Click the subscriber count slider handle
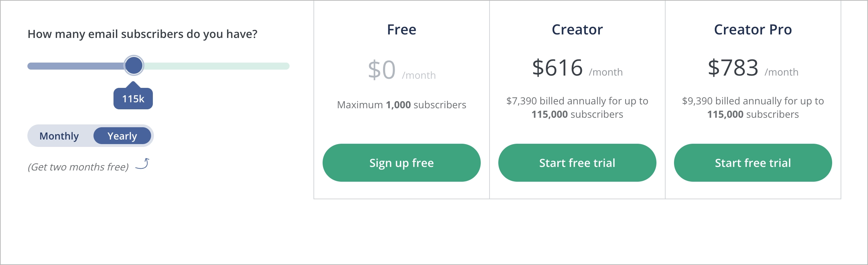Viewport: 868px width, 265px height. 133,66
